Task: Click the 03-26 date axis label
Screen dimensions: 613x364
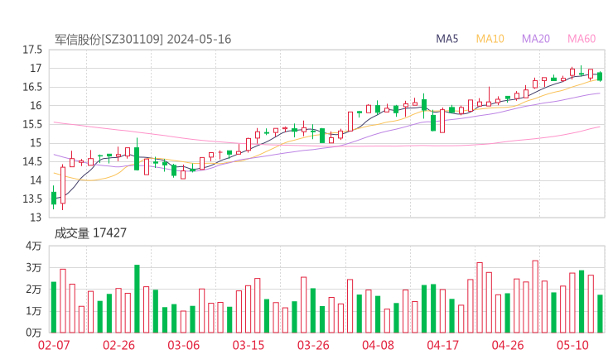Action: pyautogui.click(x=313, y=345)
